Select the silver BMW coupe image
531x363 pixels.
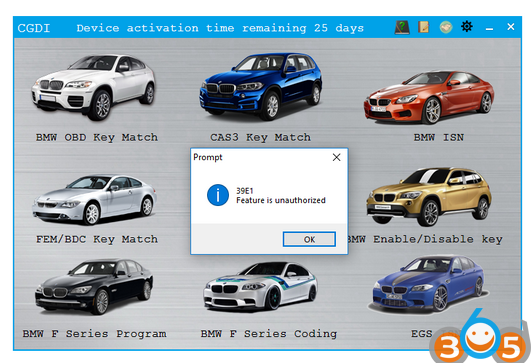94,200
